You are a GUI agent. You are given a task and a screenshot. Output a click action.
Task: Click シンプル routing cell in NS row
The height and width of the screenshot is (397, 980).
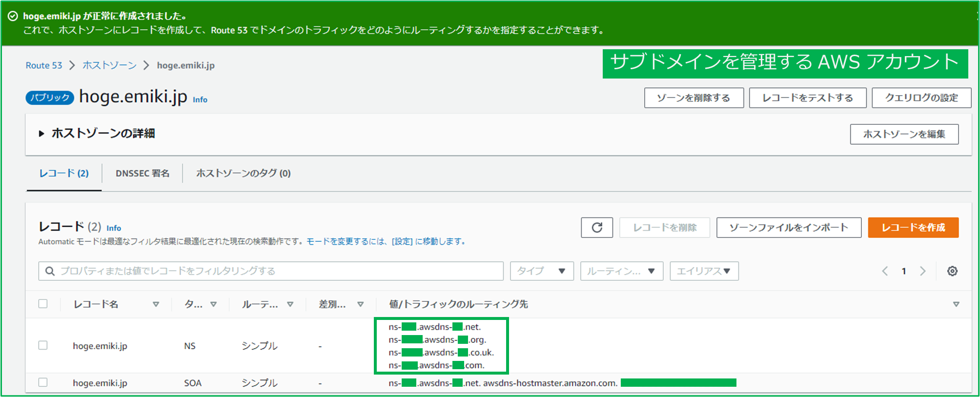(x=260, y=346)
